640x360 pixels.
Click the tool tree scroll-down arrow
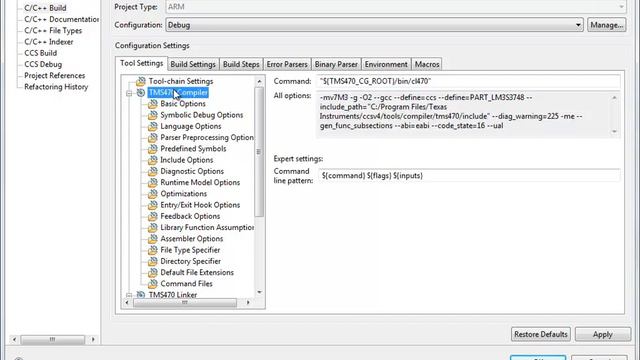(x=259, y=292)
